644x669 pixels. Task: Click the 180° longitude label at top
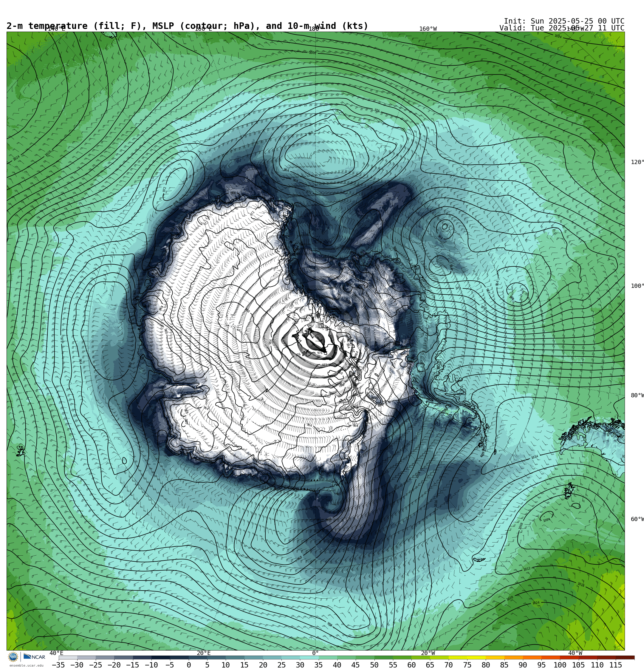315,29
